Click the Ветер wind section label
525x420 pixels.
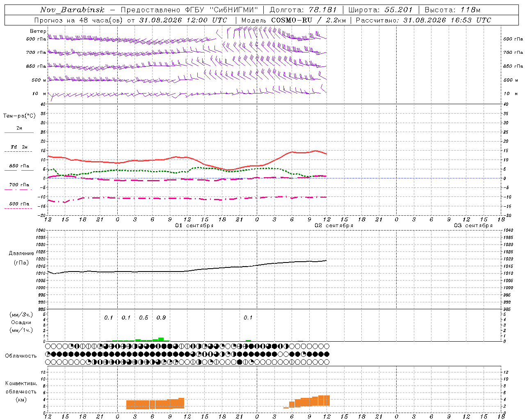click(x=38, y=31)
